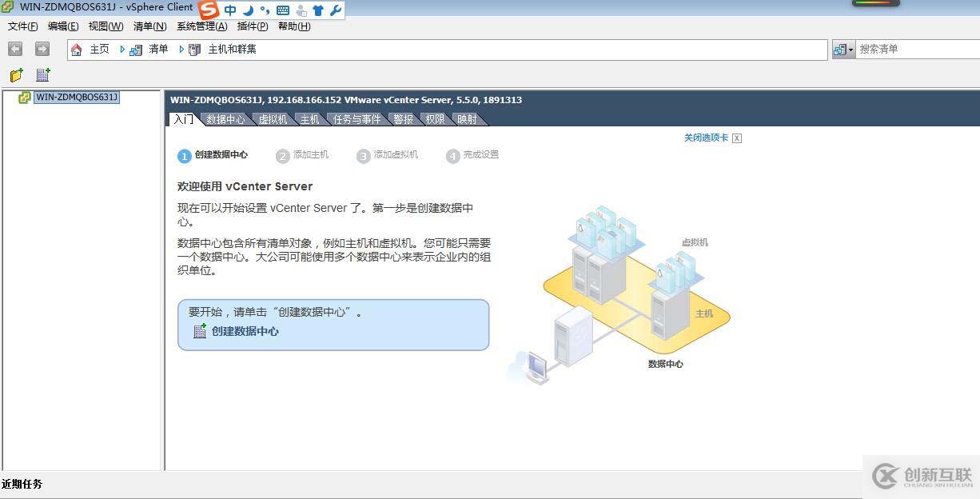Screen dimensions: 980x499
Task: Click the datacenter icon beside 创建数据中心 link
Action: click(x=200, y=331)
